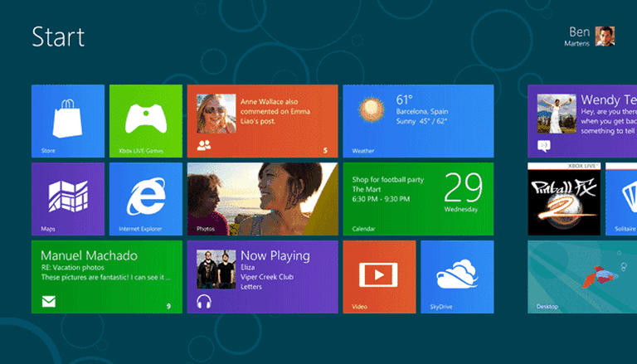
Task: Open the Now Playing music tile
Action: click(x=262, y=277)
